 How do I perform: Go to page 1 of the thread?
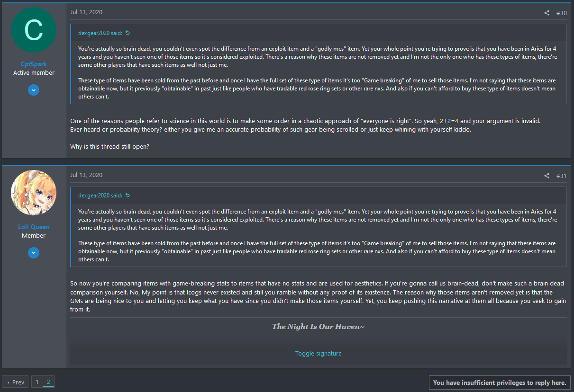(x=37, y=382)
